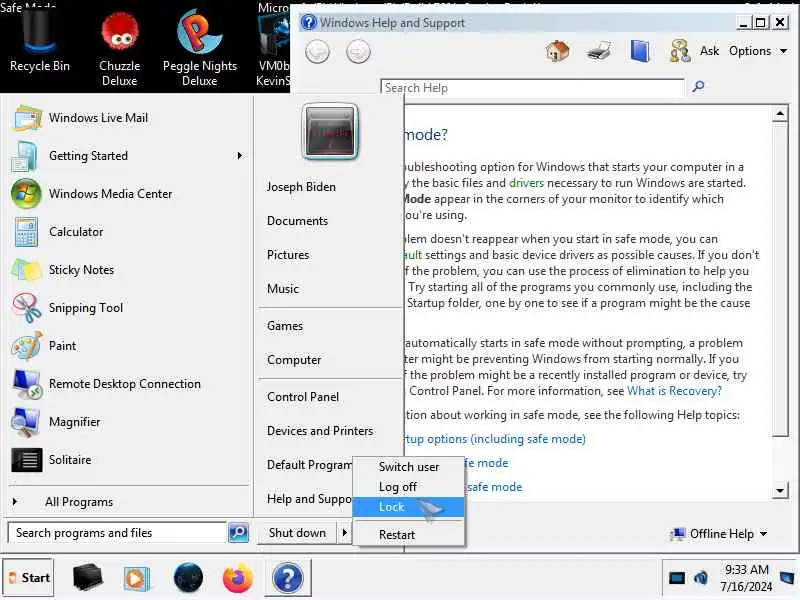Go to Help and Support home icon
Image resolution: width=800 pixels, height=600 pixels.
tap(557, 51)
